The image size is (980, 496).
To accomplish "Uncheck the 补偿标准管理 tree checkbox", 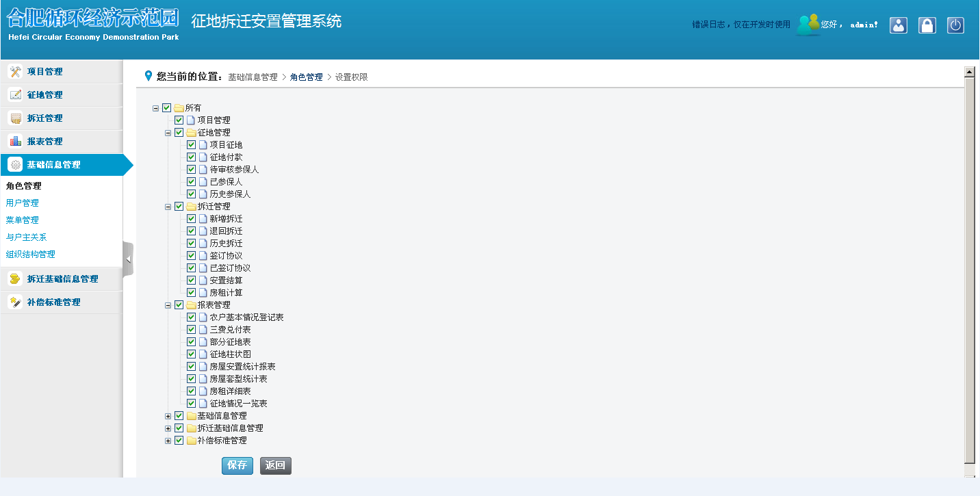I will (x=179, y=441).
